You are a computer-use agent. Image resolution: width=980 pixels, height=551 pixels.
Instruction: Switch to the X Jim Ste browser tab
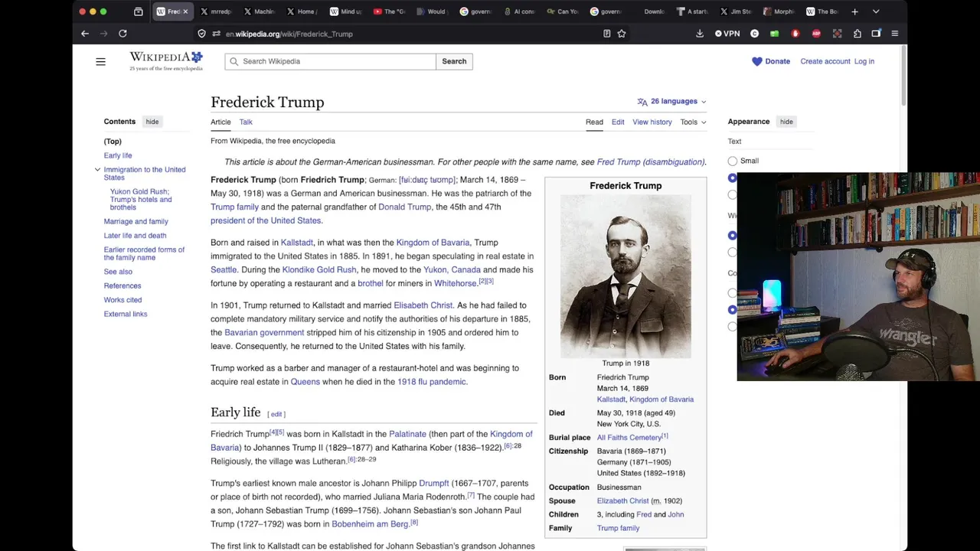pos(737,11)
